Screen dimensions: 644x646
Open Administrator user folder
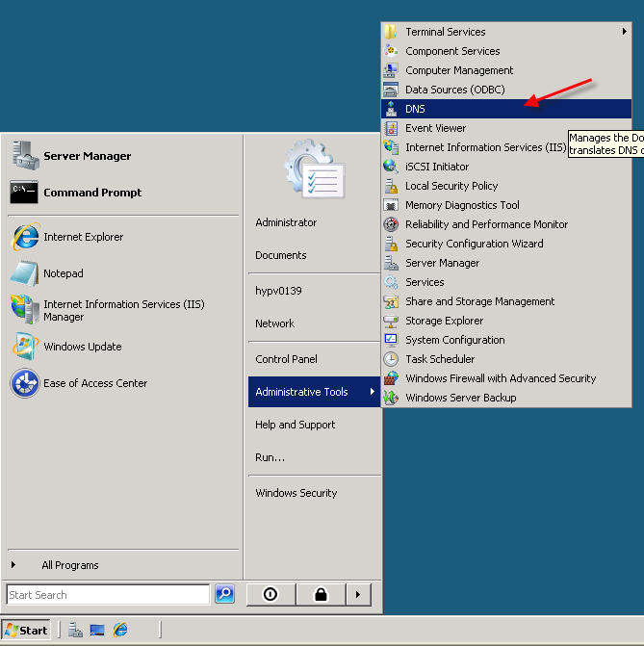286,222
